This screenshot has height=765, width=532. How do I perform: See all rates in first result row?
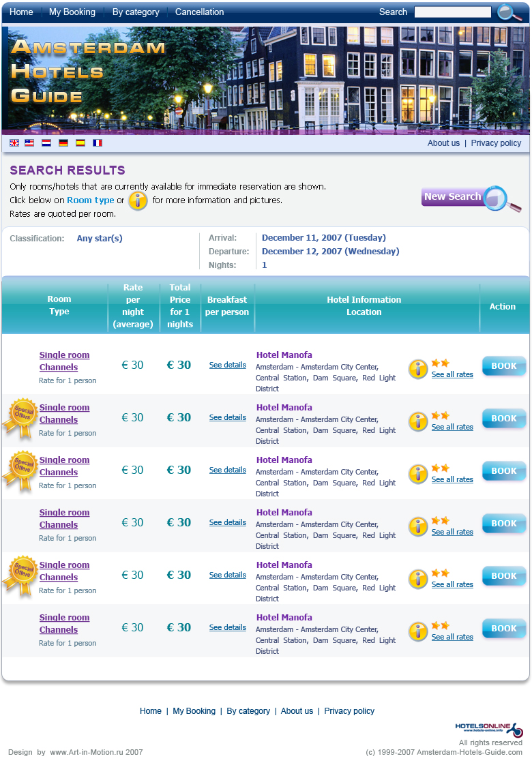pos(452,375)
